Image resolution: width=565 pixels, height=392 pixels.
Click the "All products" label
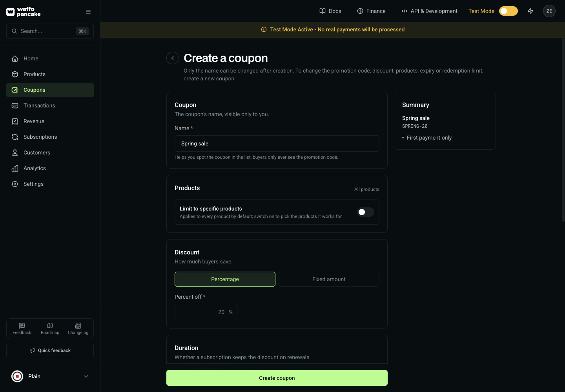pos(367,189)
